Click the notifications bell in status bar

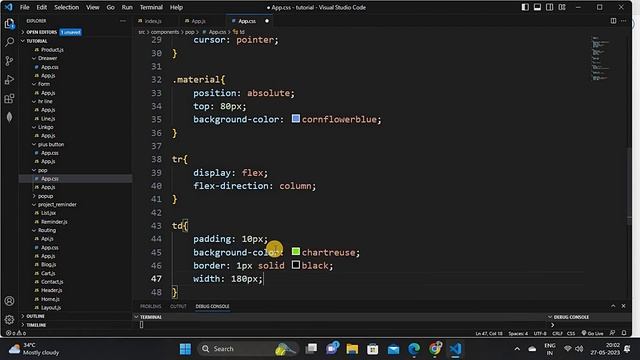(624, 333)
